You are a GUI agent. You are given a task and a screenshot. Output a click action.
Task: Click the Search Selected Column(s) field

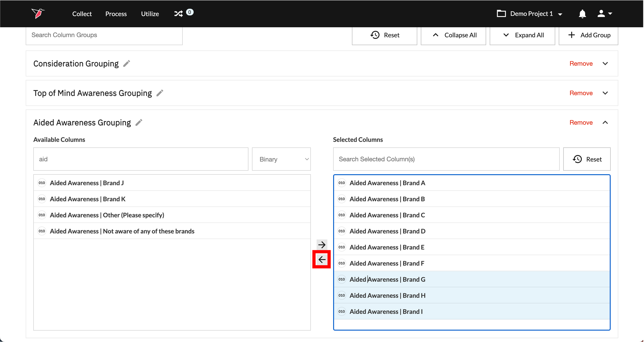[446, 159]
